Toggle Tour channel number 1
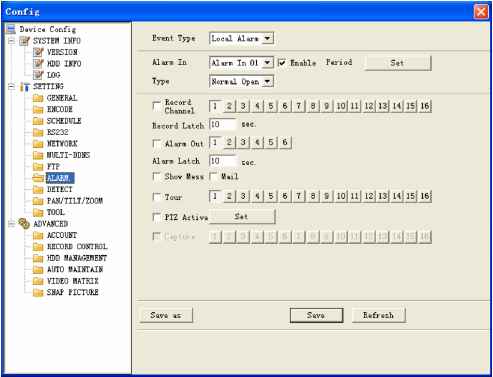The image size is (493, 377). point(215,196)
